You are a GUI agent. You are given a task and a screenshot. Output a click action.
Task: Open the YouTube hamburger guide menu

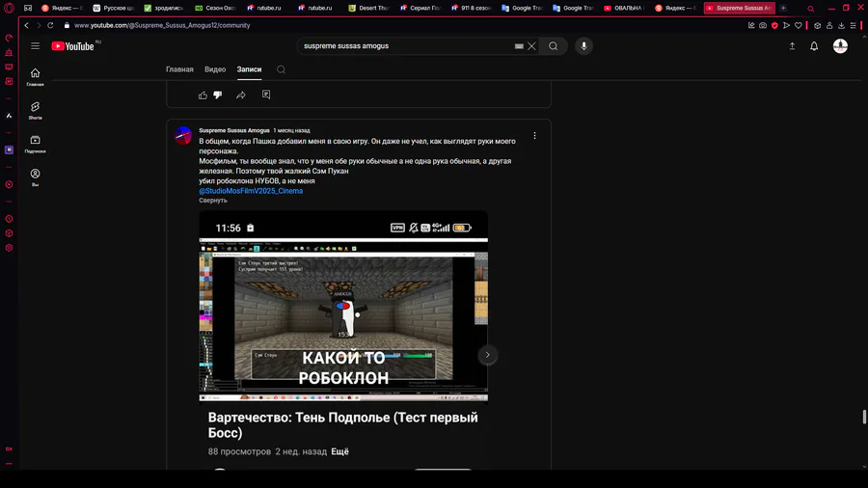point(35,46)
